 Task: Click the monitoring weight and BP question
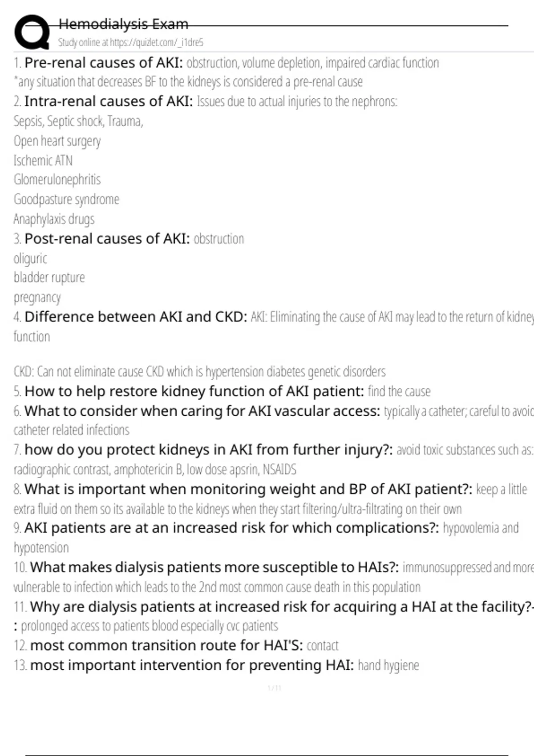[x=248, y=489]
